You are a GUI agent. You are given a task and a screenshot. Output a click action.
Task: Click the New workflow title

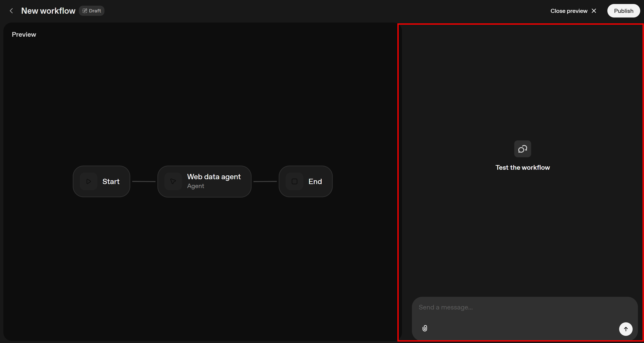(x=48, y=11)
